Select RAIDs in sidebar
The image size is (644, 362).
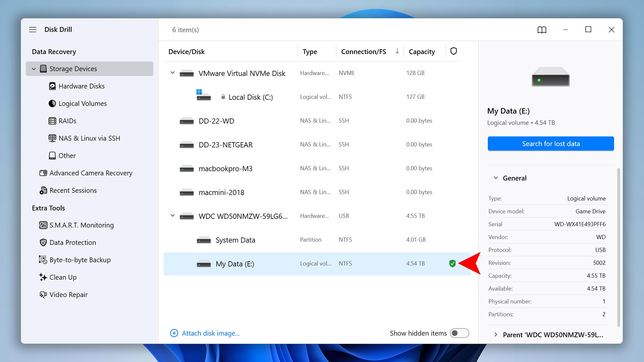coord(67,121)
